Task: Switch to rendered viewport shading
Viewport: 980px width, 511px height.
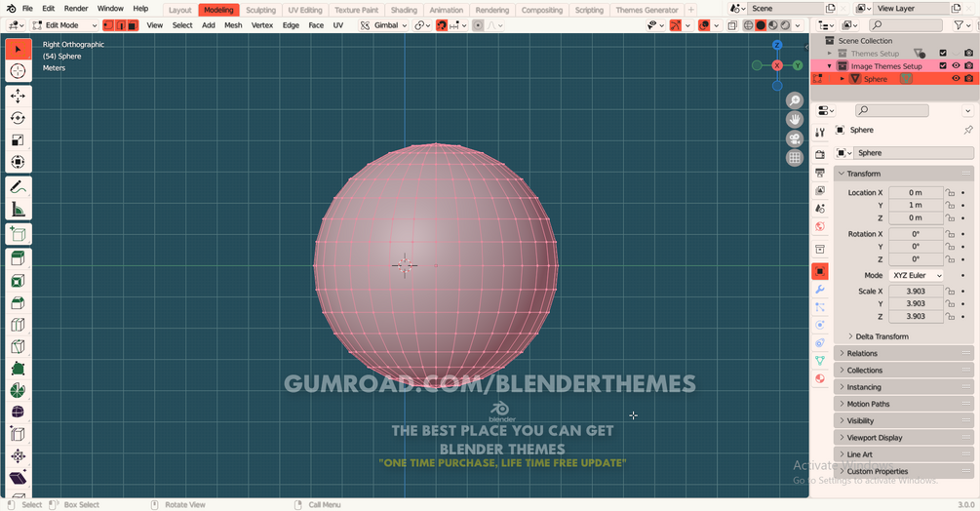Action: 785,25
